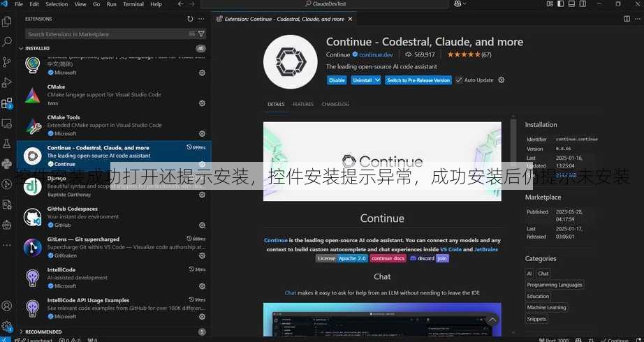Open manage gear for IntelliCode extension
The height and width of the screenshot is (342, 644).
click(202, 285)
